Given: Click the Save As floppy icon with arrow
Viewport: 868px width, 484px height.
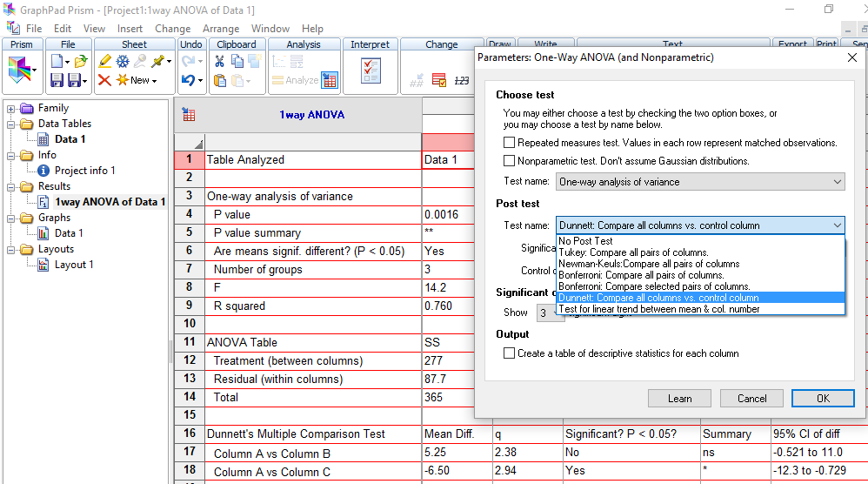Looking at the screenshot, I should pos(76,80).
